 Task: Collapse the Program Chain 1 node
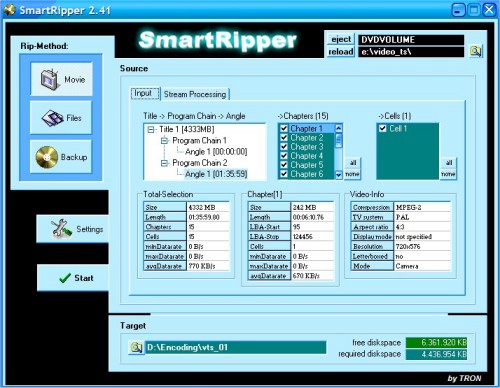[x=164, y=141]
